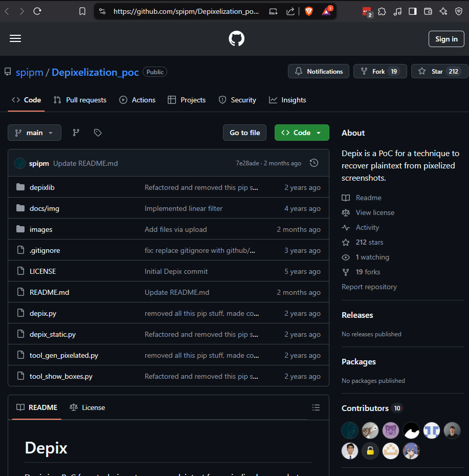Open the Notifications bell button
Viewport: 469px width, 476px height.
(x=319, y=72)
